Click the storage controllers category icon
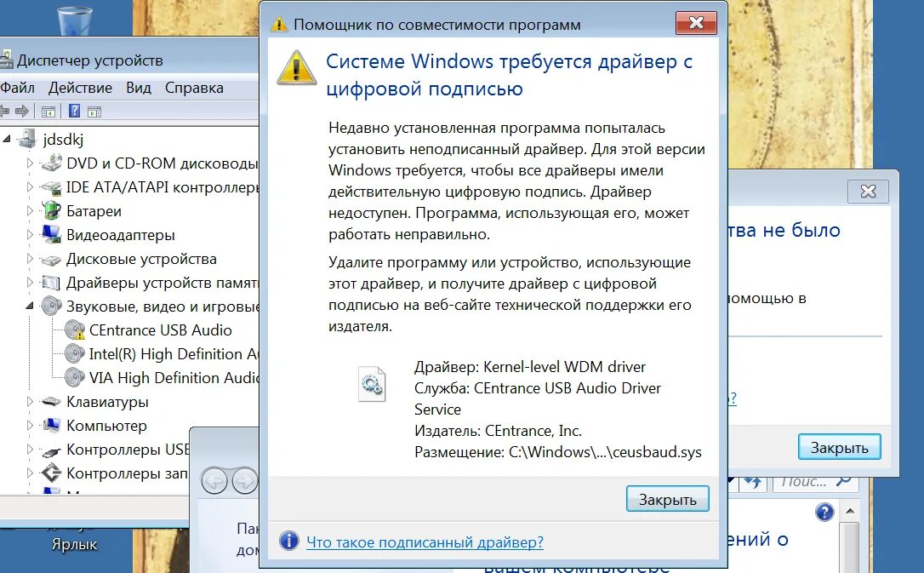Screen dimensions: 924x573 [51, 473]
